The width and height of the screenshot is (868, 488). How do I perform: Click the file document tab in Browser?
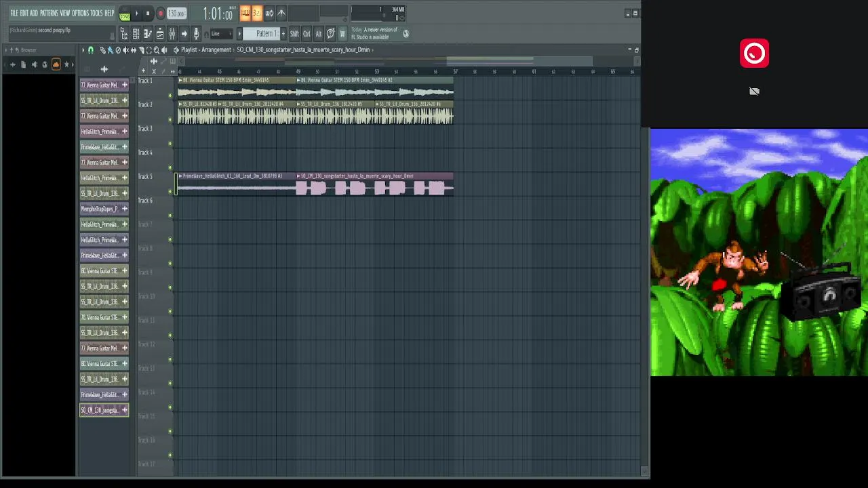point(23,64)
